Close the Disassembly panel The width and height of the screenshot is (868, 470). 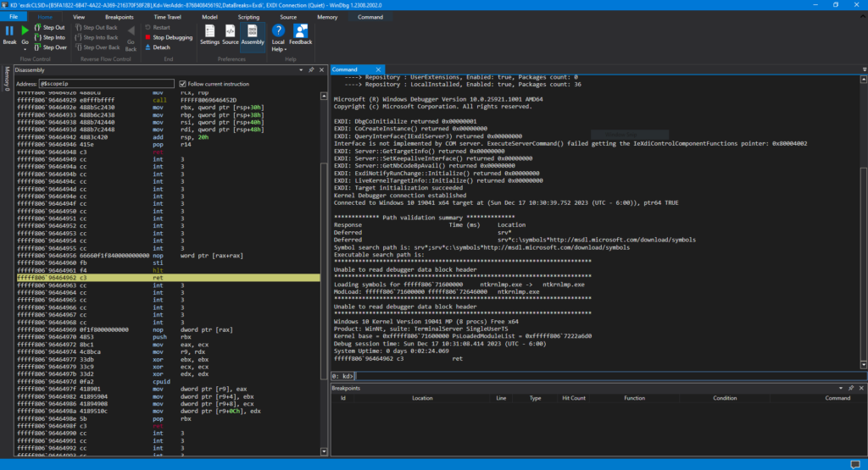(x=321, y=70)
